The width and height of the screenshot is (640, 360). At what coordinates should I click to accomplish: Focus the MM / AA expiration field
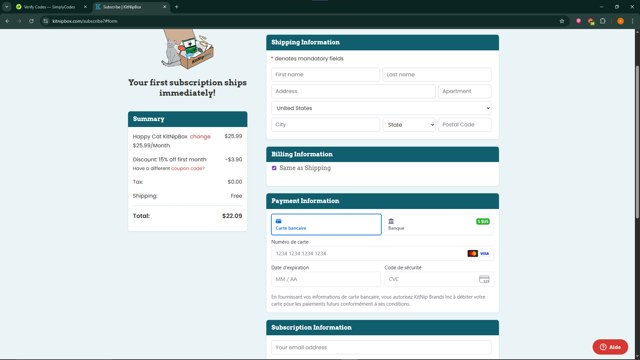326,279
